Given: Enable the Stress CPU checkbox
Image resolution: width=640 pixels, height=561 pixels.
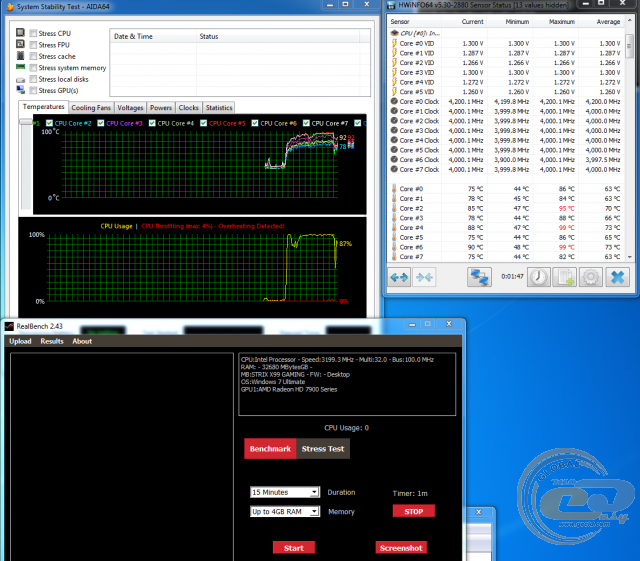Looking at the screenshot, I should (x=33, y=33).
